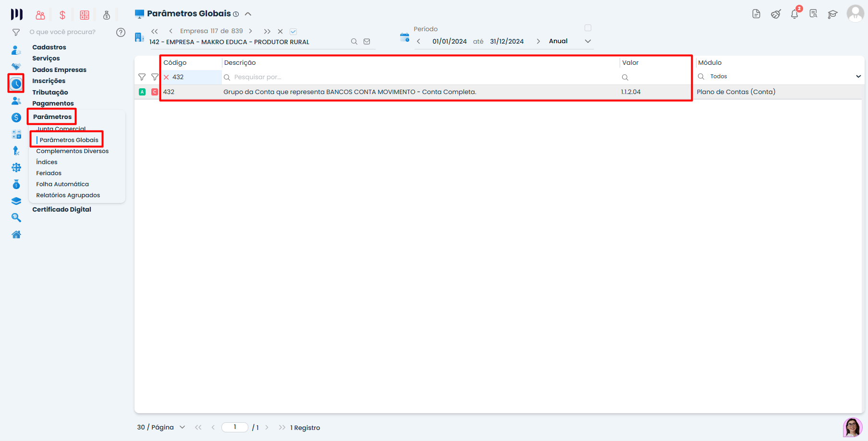Collapse the Parâmetros menu
The height and width of the screenshot is (441, 868).
coord(52,117)
